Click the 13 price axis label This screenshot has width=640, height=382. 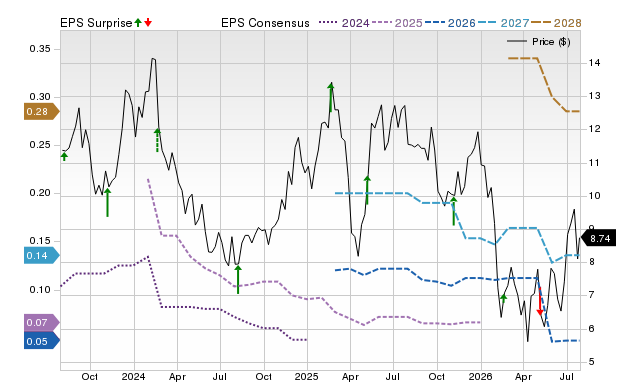[594, 96]
